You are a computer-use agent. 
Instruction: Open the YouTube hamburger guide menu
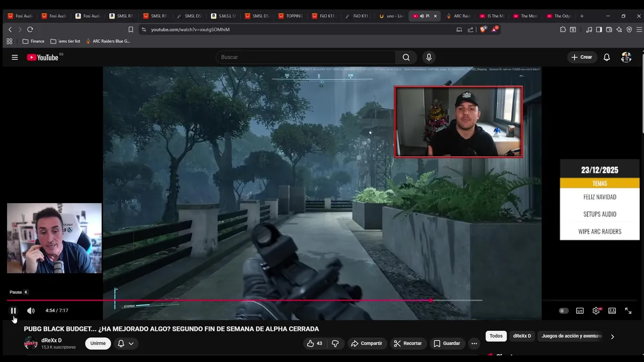[x=15, y=57]
